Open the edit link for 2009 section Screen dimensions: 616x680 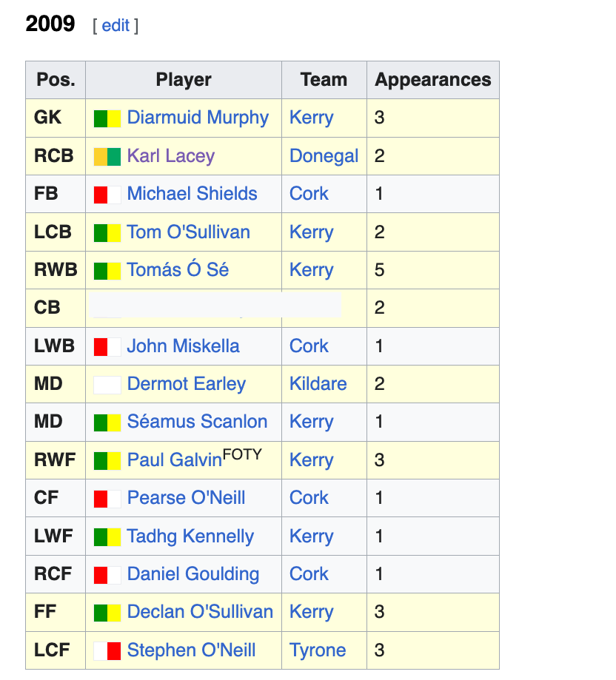pyautogui.click(x=115, y=26)
